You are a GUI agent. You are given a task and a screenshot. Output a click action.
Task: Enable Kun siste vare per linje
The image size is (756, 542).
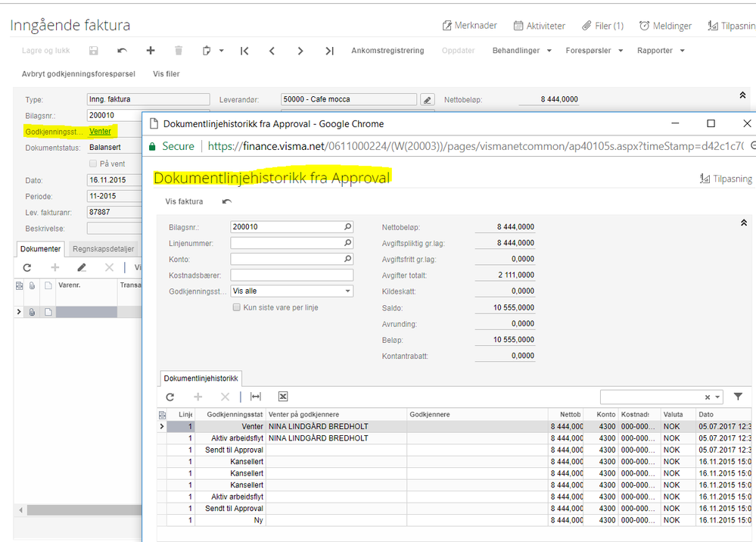click(x=236, y=307)
